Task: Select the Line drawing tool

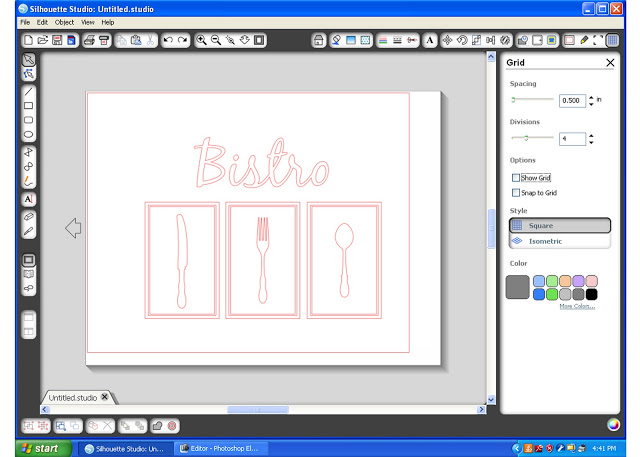Action: tap(29, 91)
